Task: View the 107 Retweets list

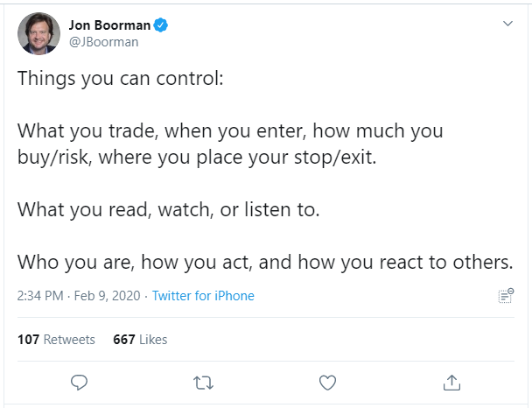Action: coord(56,340)
